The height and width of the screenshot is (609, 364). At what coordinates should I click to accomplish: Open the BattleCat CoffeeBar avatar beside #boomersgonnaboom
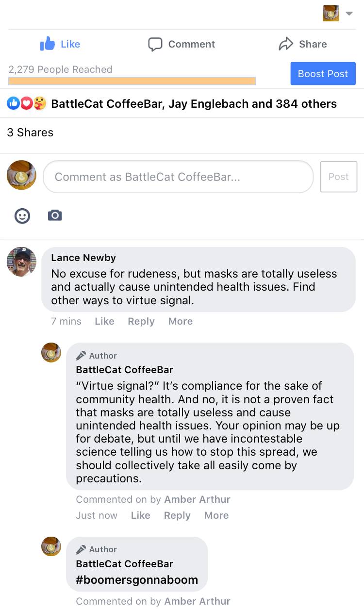click(51, 546)
